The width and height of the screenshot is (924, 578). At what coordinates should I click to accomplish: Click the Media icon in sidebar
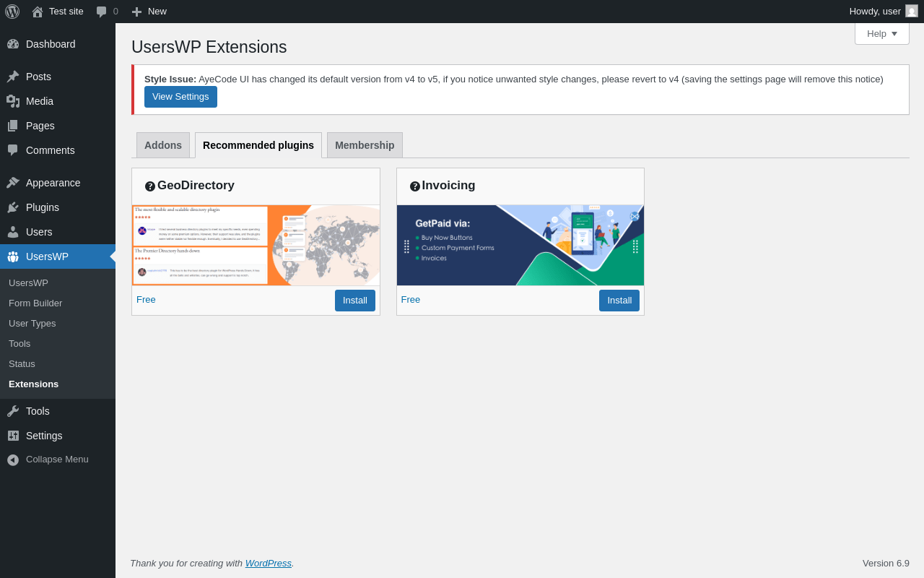[x=13, y=101]
